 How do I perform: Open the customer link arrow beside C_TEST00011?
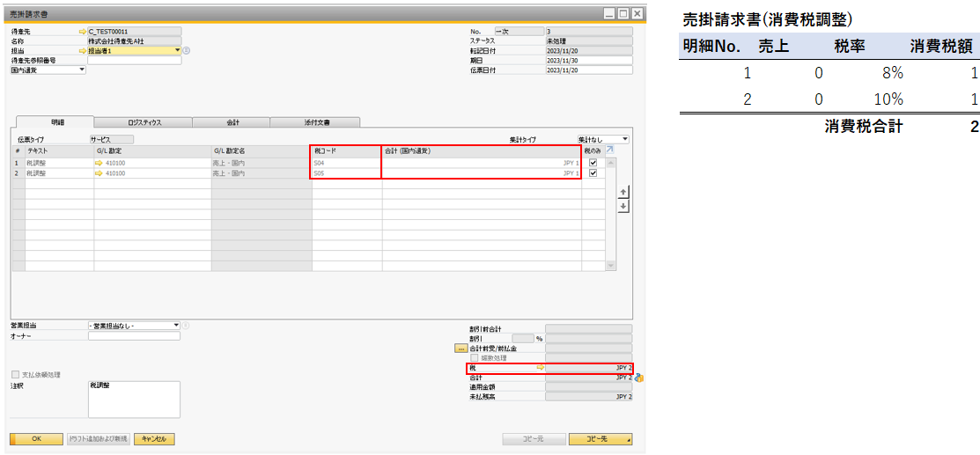(x=81, y=31)
